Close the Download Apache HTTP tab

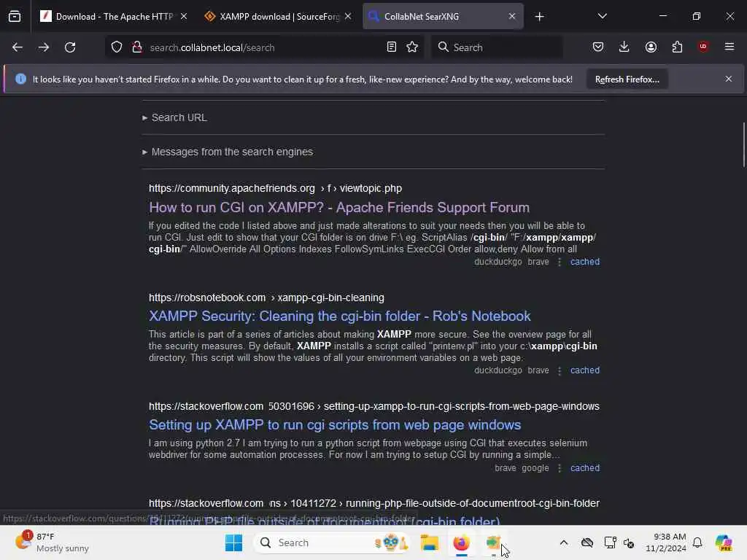click(x=184, y=16)
